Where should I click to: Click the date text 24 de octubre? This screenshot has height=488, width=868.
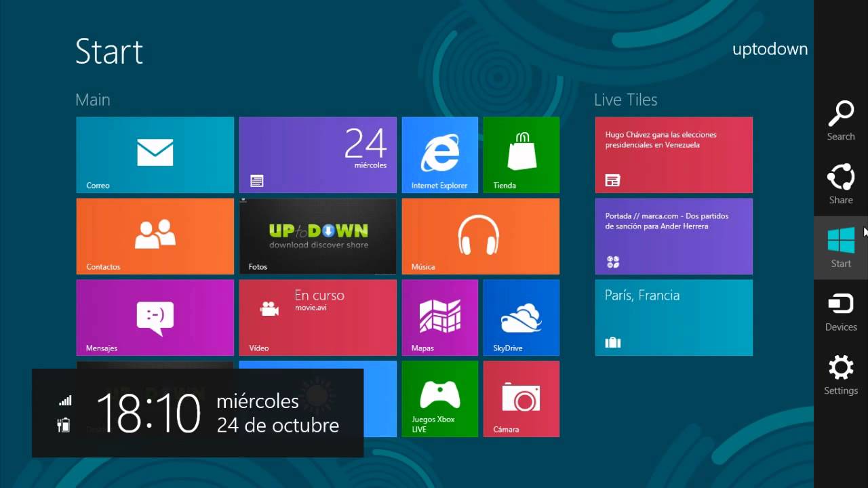click(277, 426)
